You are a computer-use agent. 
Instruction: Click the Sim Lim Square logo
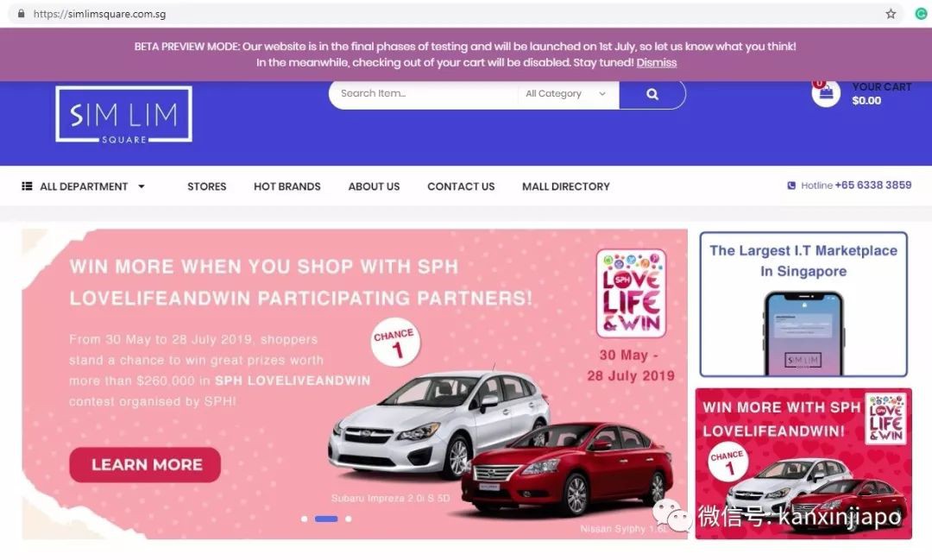123,115
